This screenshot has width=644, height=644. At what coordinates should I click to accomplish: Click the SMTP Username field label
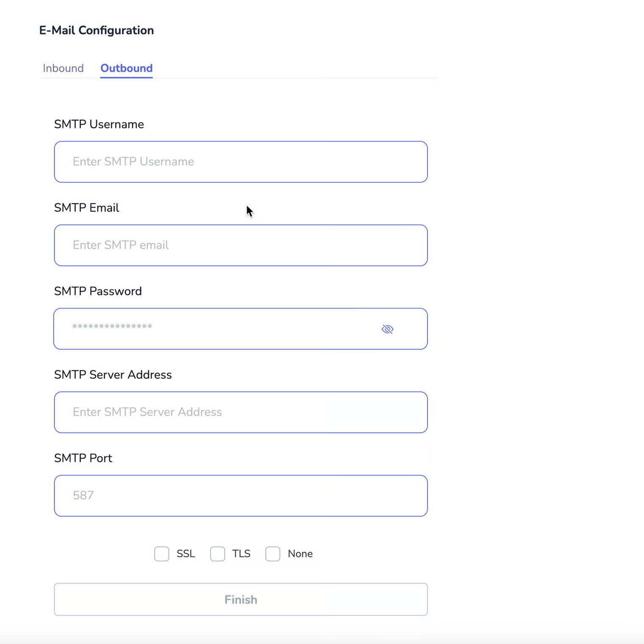(99, 124)
